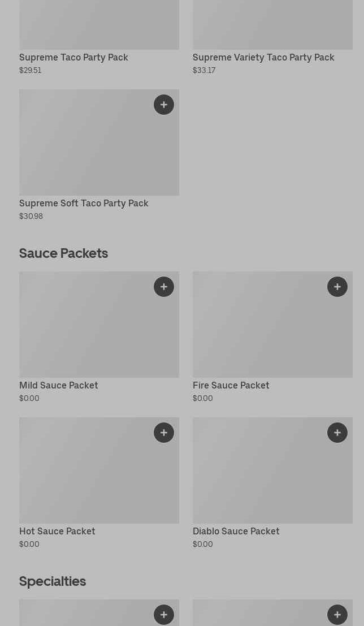Select the Hot Sauce Packet title text

point(57,531)
